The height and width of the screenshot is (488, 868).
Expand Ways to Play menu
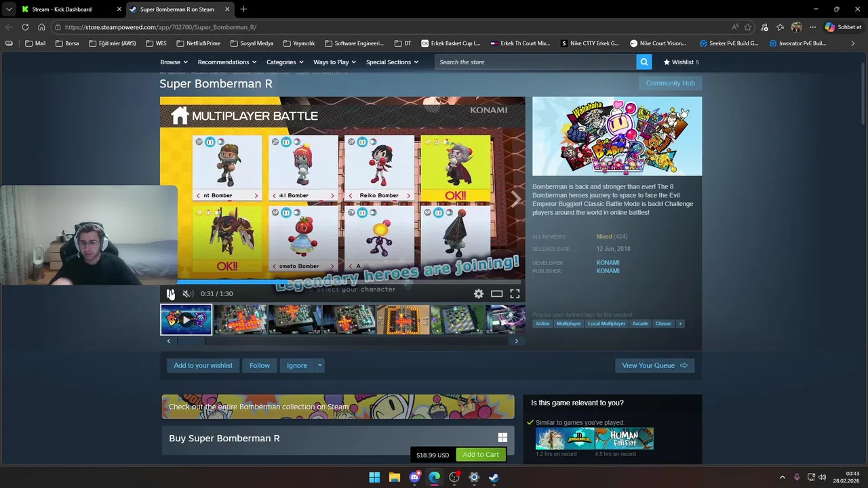click(x=335, y=62)
